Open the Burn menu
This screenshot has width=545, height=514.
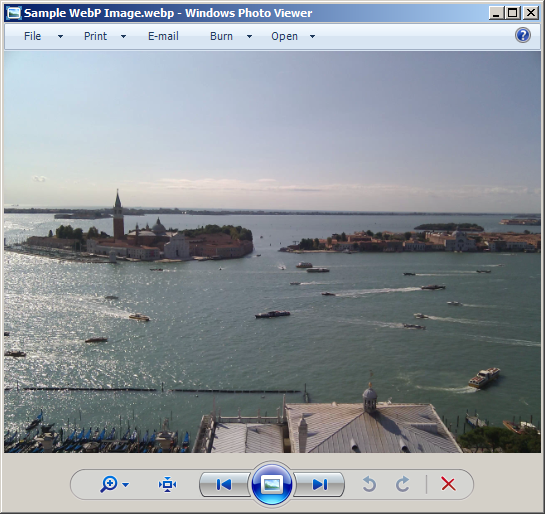coord(221,36)
